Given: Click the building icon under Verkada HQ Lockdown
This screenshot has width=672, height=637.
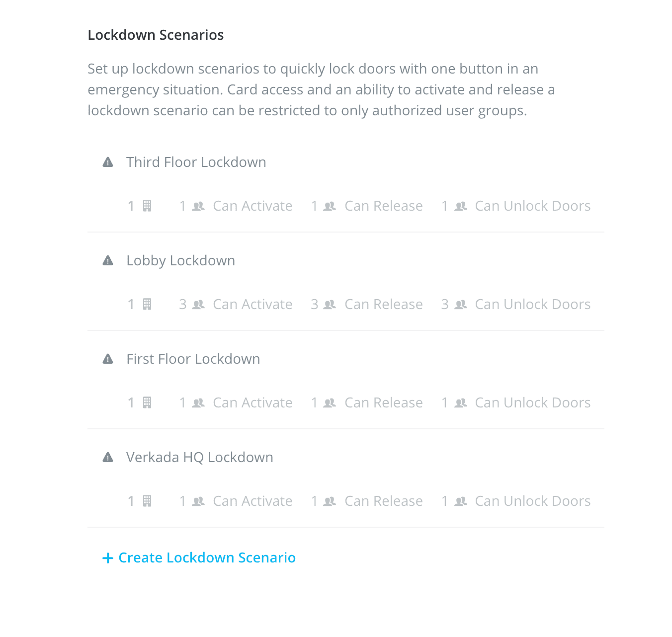Looking at the screenshot, I should 147,500.
